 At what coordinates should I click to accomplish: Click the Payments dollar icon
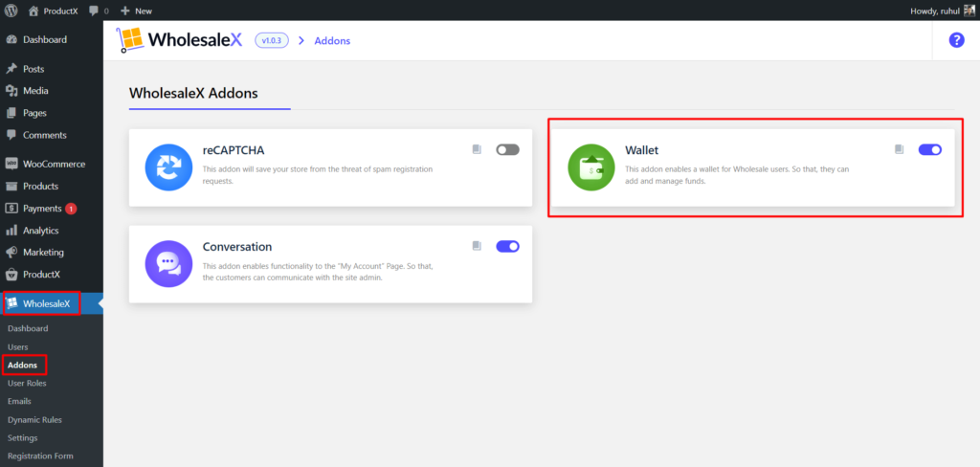tap(11, 209)
